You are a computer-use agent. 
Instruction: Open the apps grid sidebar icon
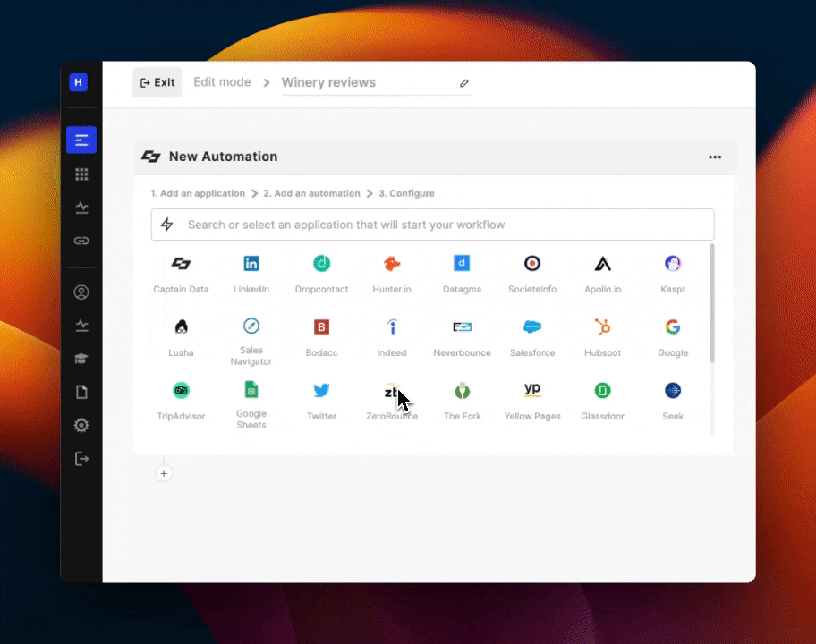(x=81, y=174)
